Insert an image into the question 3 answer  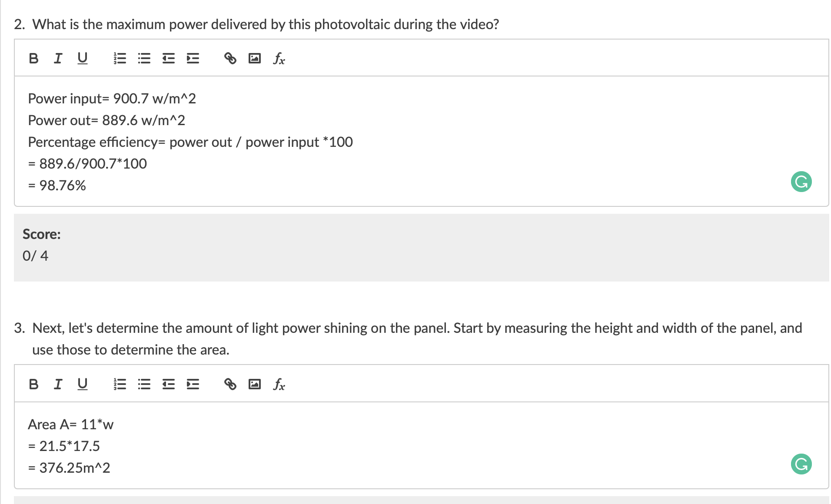[255, 384]
